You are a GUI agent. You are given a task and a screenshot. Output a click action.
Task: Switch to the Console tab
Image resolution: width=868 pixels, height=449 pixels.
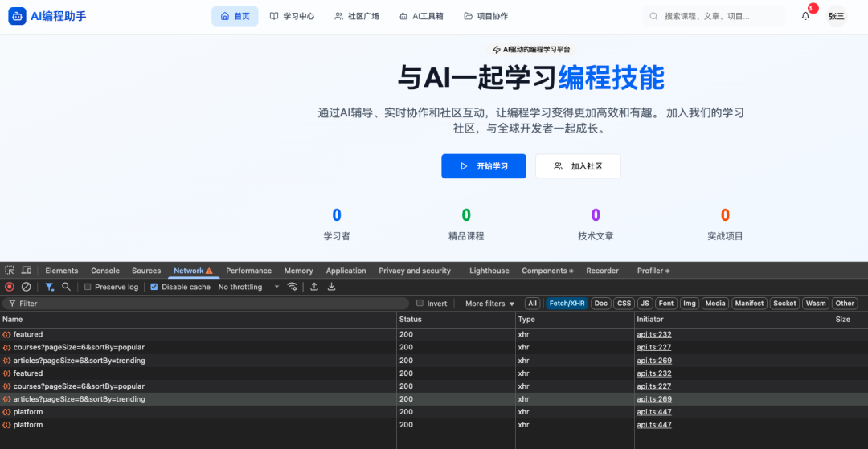(x=105, y=271)
